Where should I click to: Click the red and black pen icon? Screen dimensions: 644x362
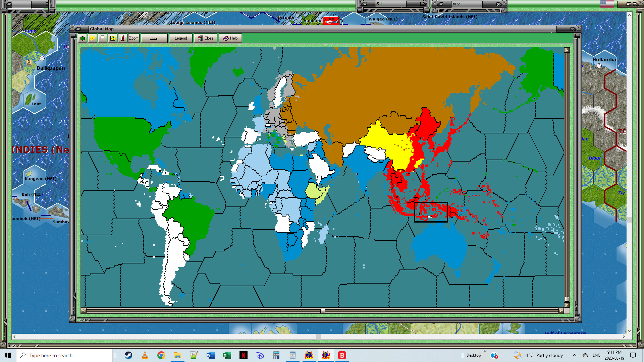click(x=123, y=38)
